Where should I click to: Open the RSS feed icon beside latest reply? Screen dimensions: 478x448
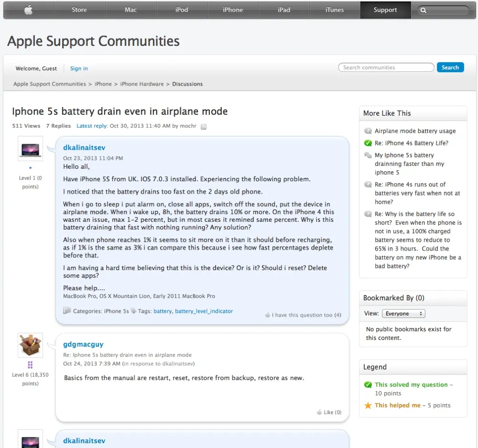click(x=204, y=127)
